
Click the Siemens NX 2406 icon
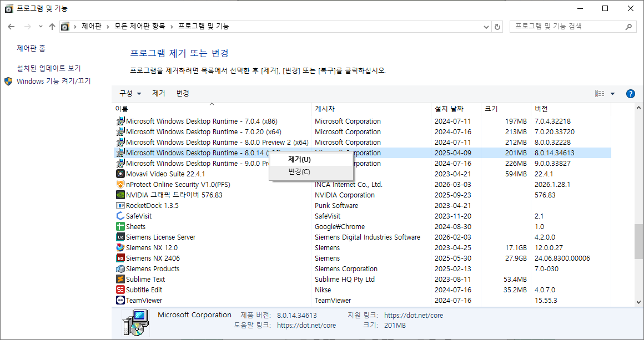click(x=120, y=258)
